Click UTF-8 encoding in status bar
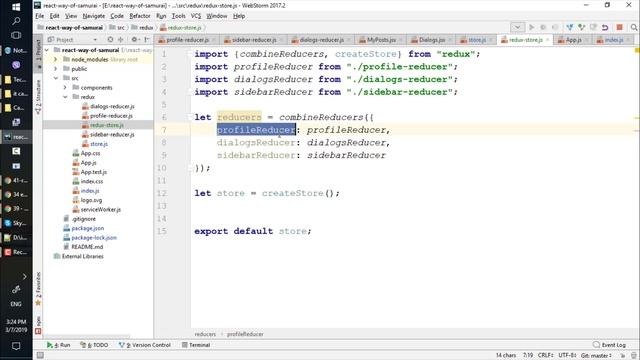The image size is (640, 360). point(567,356)
